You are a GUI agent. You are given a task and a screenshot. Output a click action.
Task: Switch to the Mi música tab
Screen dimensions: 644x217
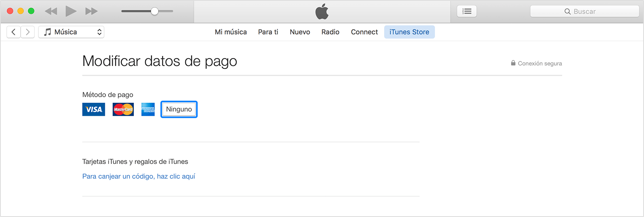click(231, 32)
